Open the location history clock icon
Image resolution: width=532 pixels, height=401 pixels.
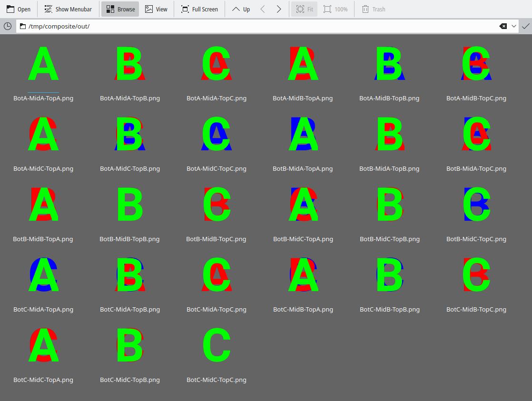[8, 26]
